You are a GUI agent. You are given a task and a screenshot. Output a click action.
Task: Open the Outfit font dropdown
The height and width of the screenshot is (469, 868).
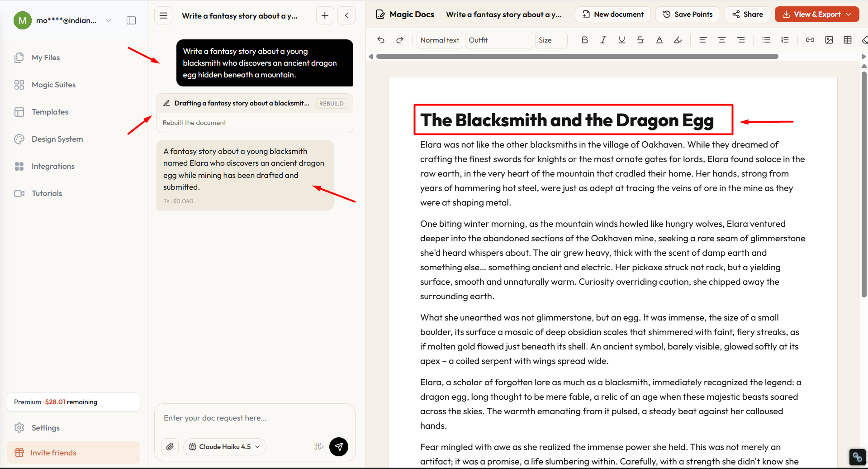click(499, 40)
